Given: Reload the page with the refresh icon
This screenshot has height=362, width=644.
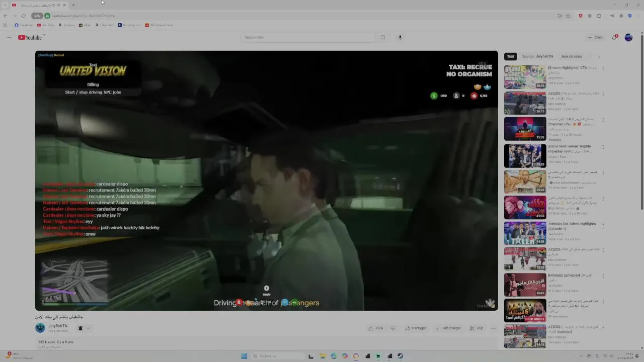Looking at the screenshot, I should point(23,16).
